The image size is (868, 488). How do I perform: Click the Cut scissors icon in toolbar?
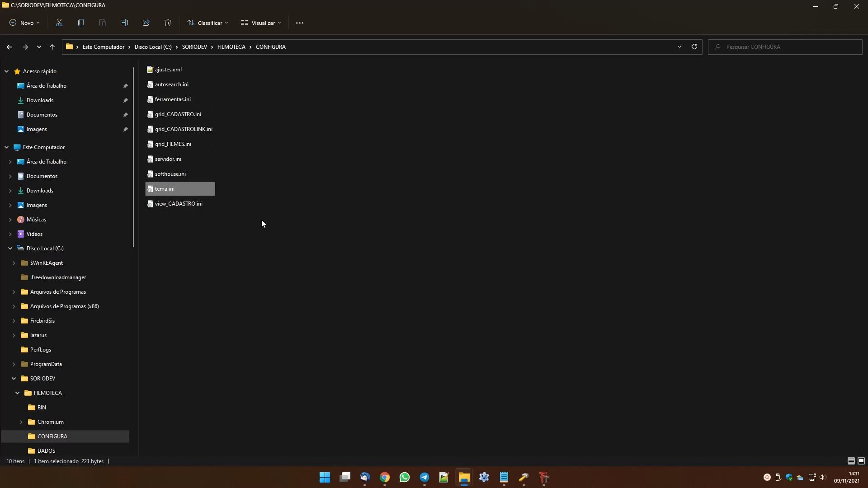59,23
